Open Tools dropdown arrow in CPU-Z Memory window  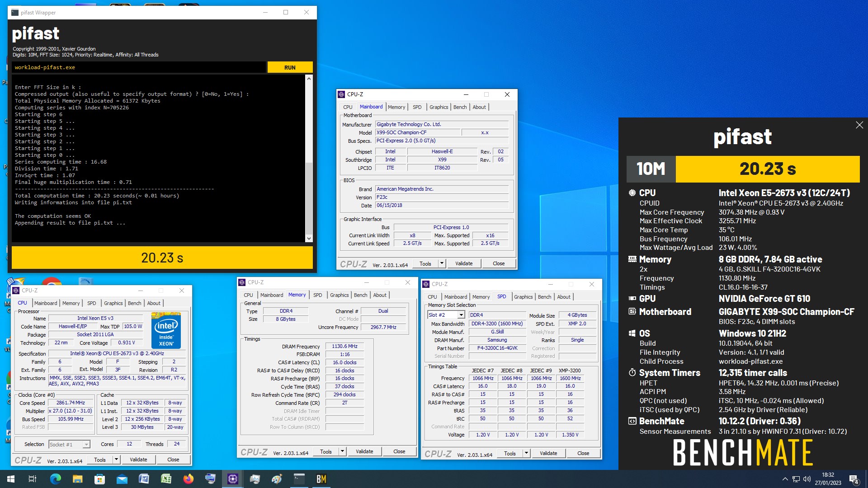pos(342,451)
